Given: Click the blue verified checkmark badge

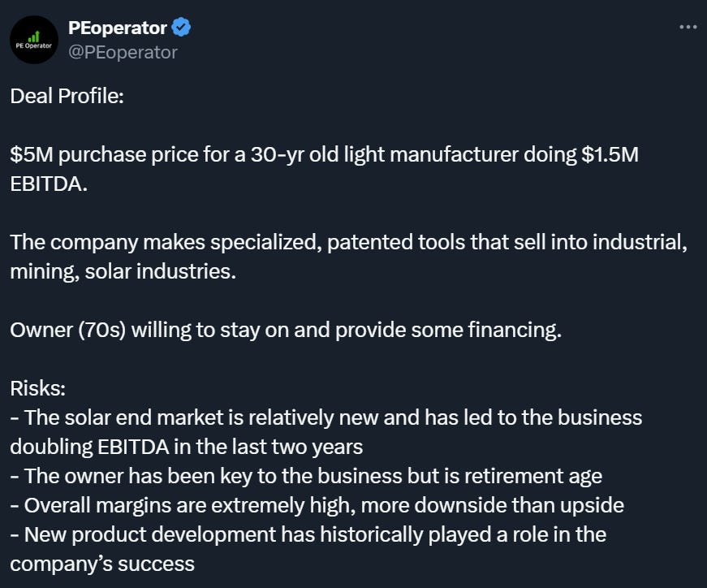Looking at the screenshot, I should point(181,28).
